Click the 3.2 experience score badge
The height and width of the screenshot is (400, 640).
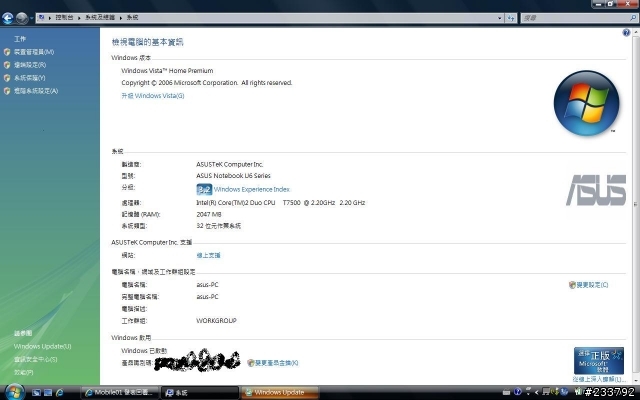click(204, 189)
